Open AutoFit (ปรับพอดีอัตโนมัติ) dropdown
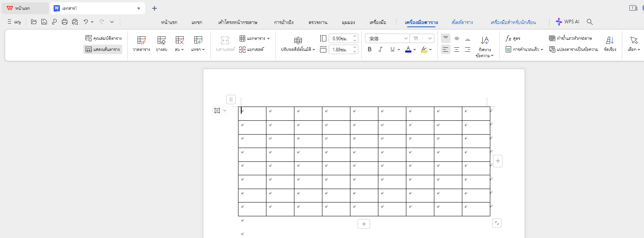Image resolution: width=644 pixels, height=238 pixels. (x=298, y=43)
